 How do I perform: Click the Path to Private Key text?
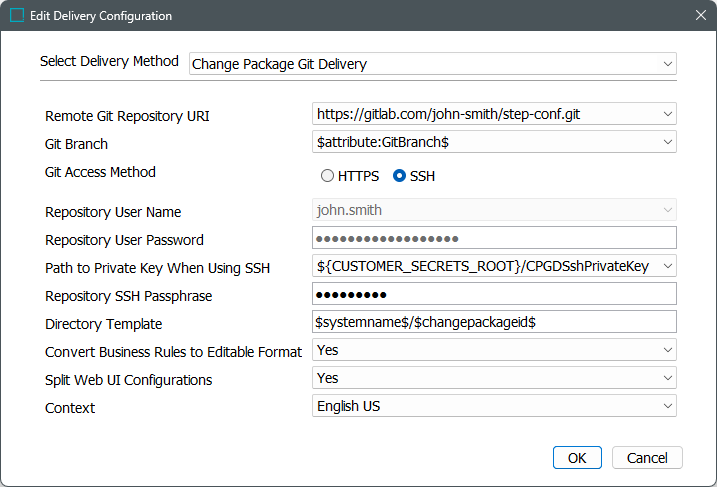pyautogui.click(x=483, y=266)
